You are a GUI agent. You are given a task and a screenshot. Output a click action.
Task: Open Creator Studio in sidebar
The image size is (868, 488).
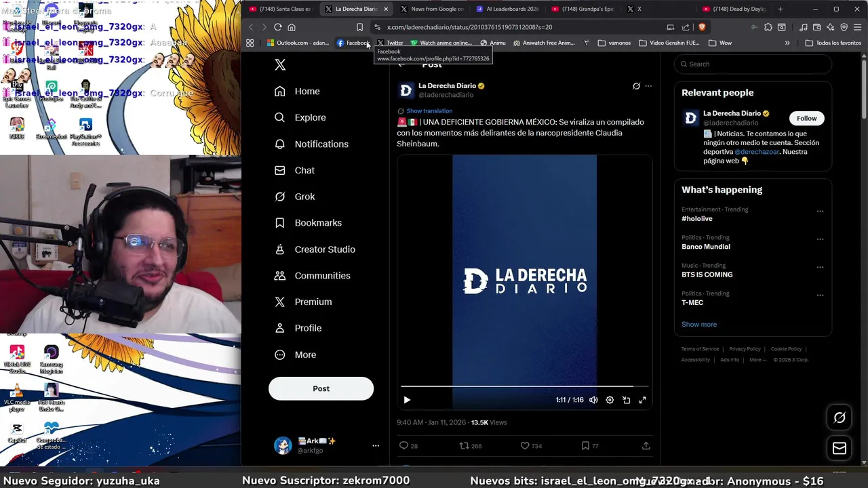pyautogui.click(x=315, y=249)
